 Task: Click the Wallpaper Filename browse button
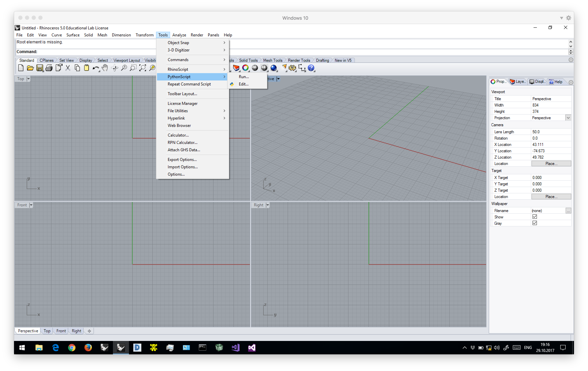coord(568,211)
